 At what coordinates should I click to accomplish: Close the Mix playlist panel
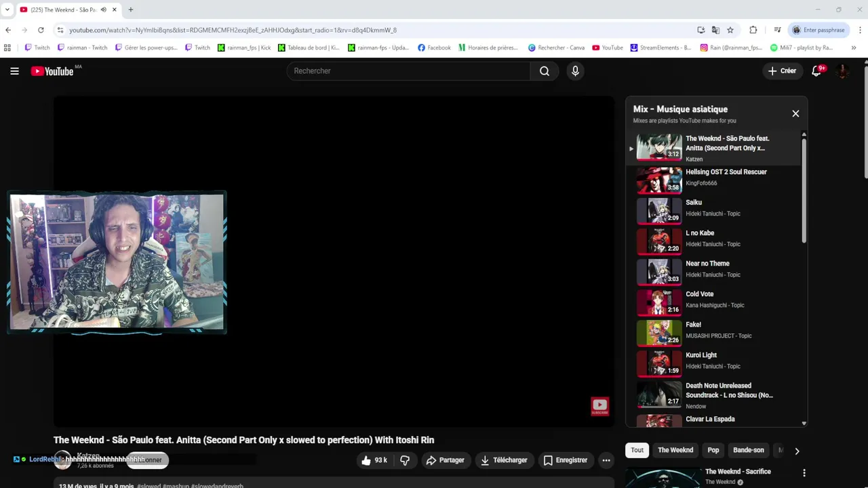point(795,113)
